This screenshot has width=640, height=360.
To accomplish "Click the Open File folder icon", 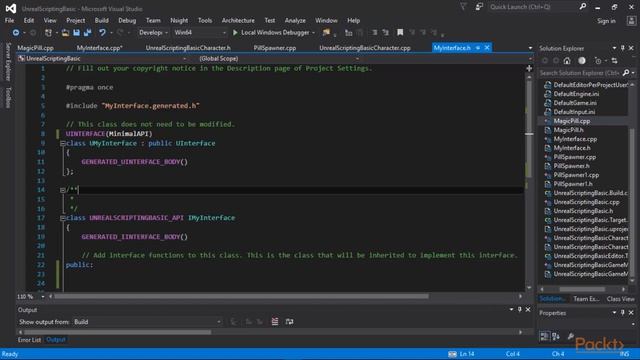I will coord(65,33).
